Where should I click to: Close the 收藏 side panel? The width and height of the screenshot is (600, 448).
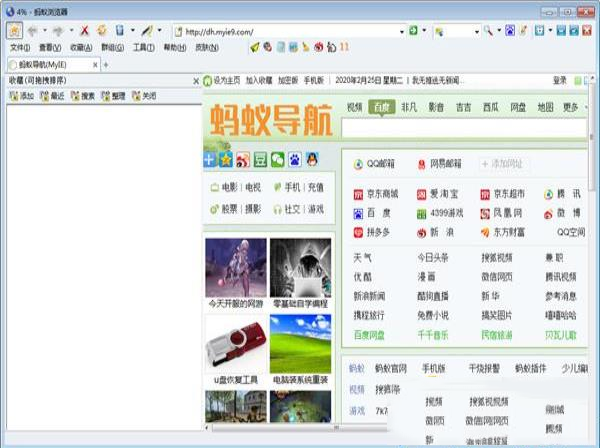(x=196, y=81)
